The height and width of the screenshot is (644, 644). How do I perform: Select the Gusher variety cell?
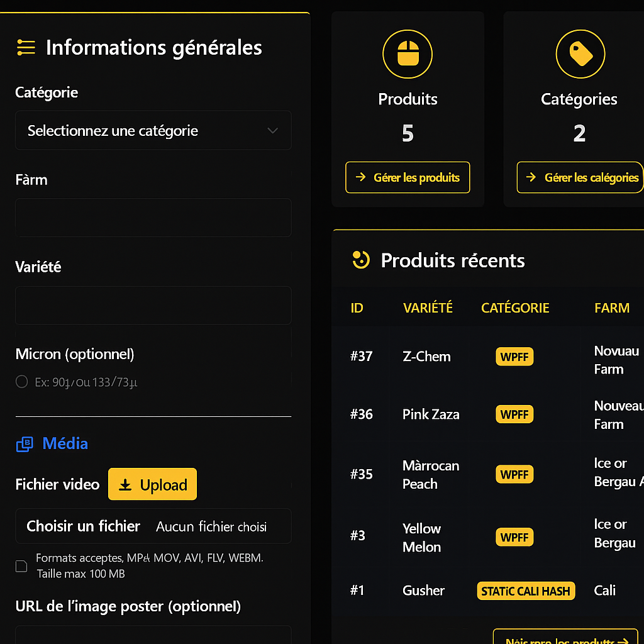click(423, 591)
